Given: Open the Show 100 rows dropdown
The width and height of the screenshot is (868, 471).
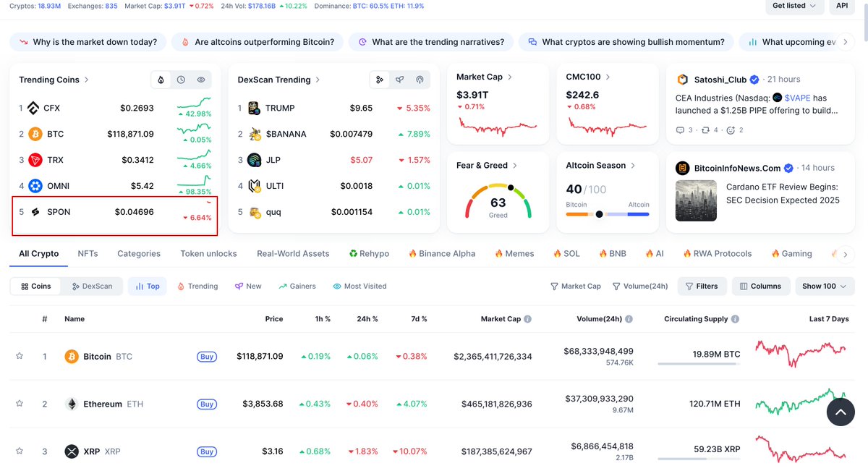Looking at the screenshot, I should [x=825, y=287].
